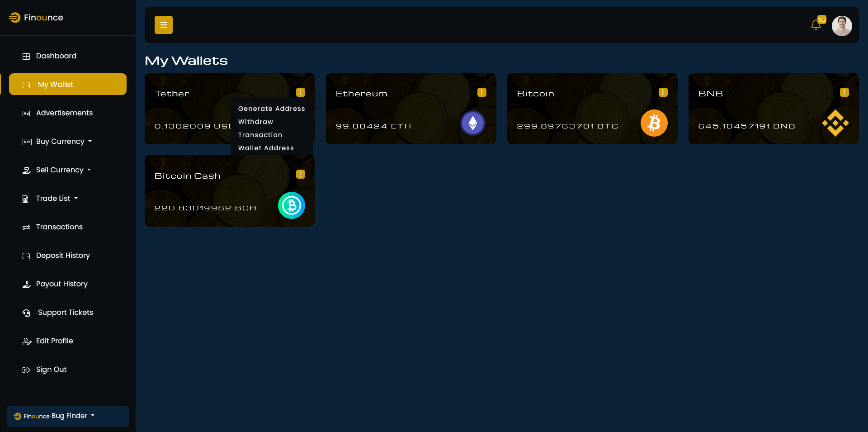Open the Ethereum wallet options menu
Image resolution: width=868 pixels, height=432 pixels.
(482, 92)
